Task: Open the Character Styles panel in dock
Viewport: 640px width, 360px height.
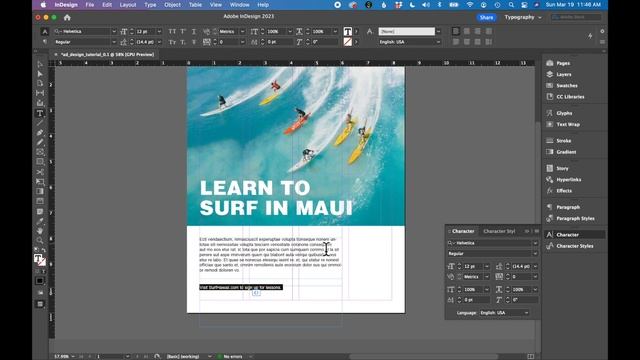Action: [x=574, y=246]
